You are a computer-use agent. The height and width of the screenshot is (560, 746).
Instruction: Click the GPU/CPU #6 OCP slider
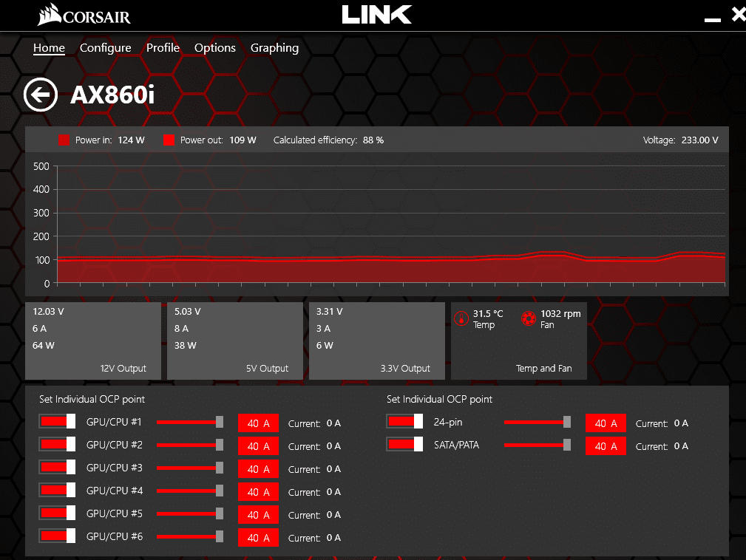click(190, 536)
